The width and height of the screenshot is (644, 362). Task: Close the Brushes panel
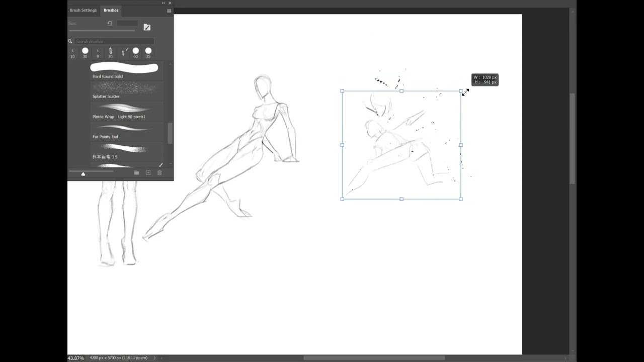pos(170,3)
